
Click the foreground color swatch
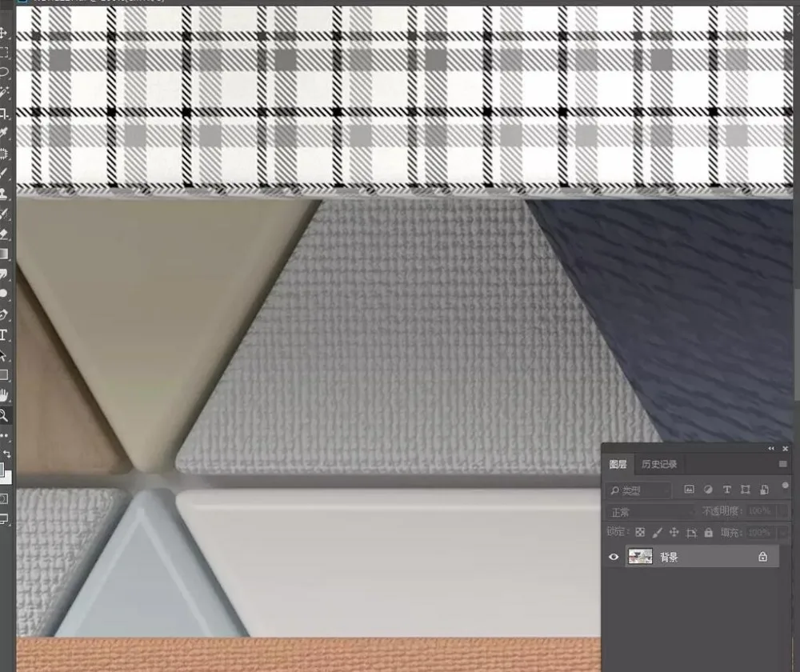click(2, 469)
